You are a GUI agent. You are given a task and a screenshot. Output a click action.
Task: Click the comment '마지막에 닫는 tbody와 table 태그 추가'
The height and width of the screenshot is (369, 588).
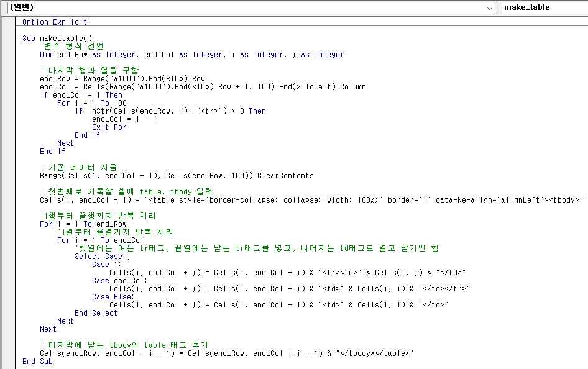tap(124, 345)
